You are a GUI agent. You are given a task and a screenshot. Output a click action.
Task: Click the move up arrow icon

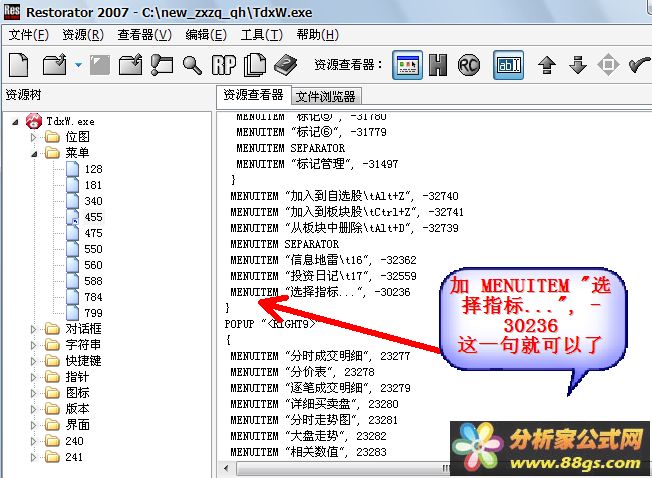point(547,65)
